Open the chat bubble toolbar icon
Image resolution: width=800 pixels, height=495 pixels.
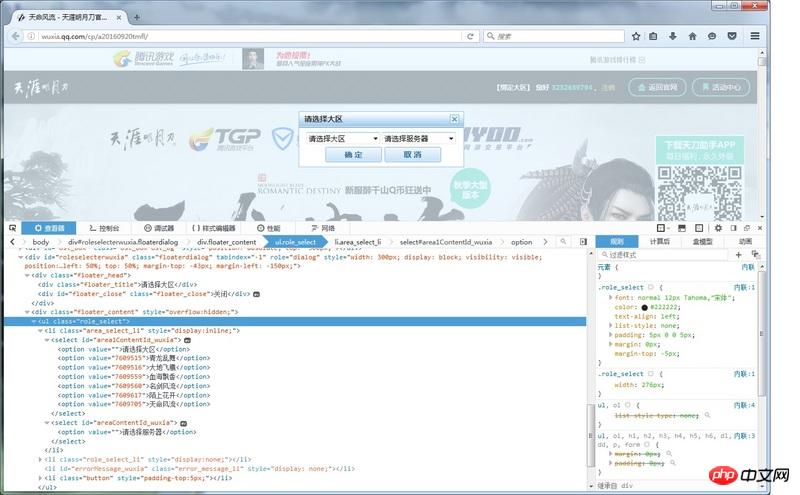click(x=712, y=36)
